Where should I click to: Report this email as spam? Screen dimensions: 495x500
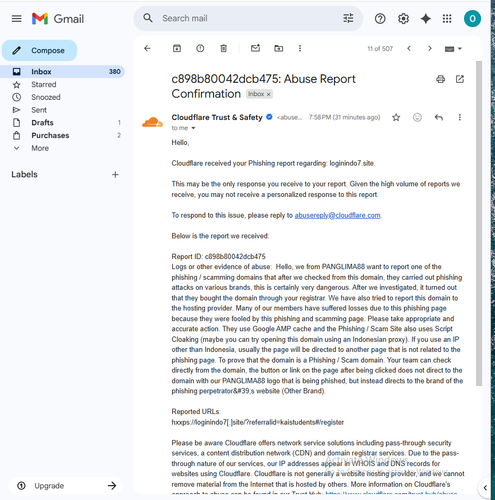[200, 49]
